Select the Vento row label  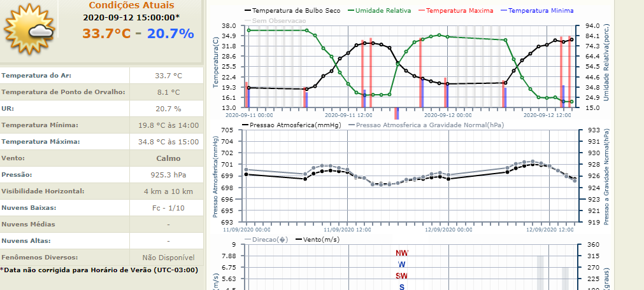click(x=13, y=158)
